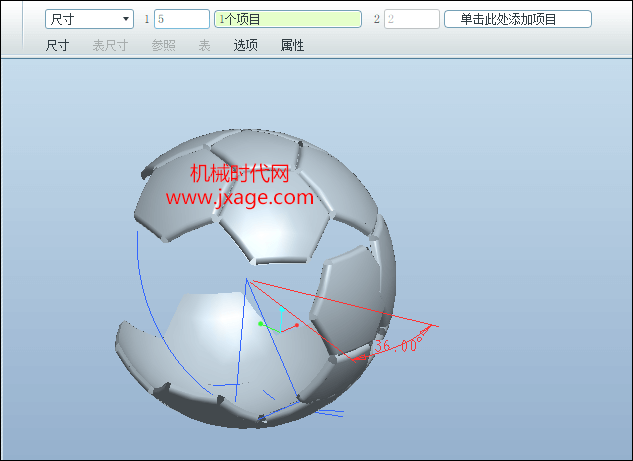The image size is (633, 461).
Task: Open the 表尺寸 tab
Action: (110, 45)
